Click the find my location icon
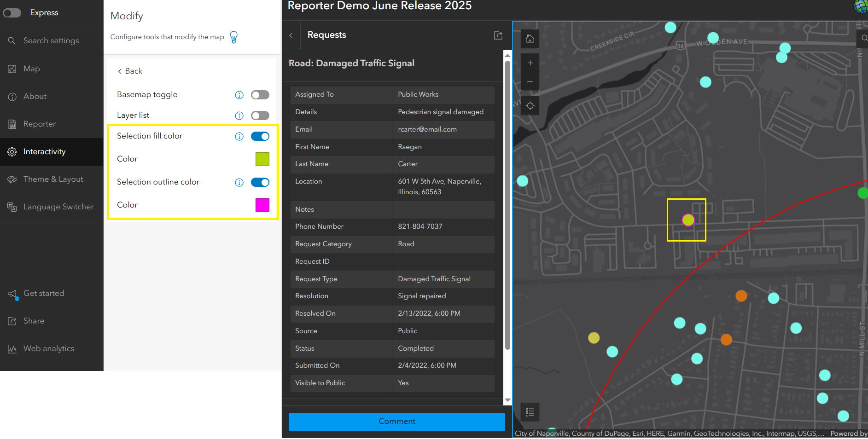Viewport: 868px width, 439px height. click(530, 106)
